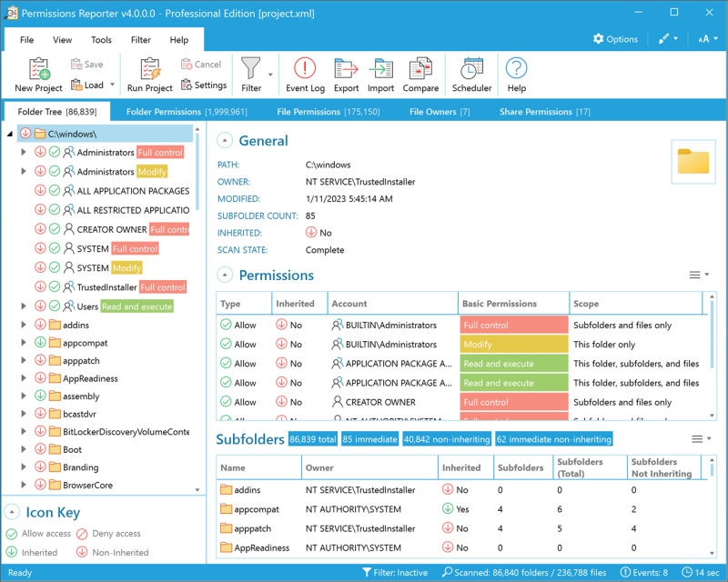
Task: Collapse the Permissions section chevron
Action: [x=224, y=275]
